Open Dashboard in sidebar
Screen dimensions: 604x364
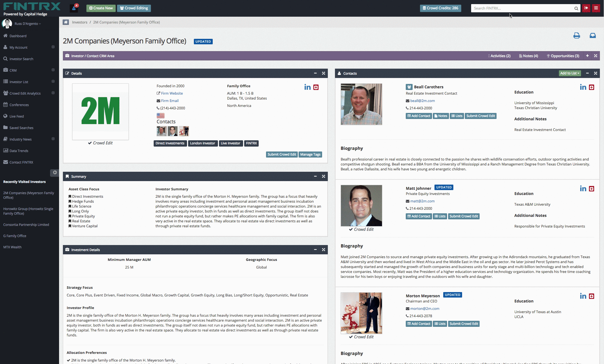tap(18, 36)
